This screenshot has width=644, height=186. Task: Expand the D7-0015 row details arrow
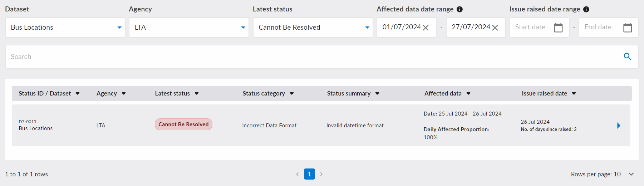click(619, 126)
